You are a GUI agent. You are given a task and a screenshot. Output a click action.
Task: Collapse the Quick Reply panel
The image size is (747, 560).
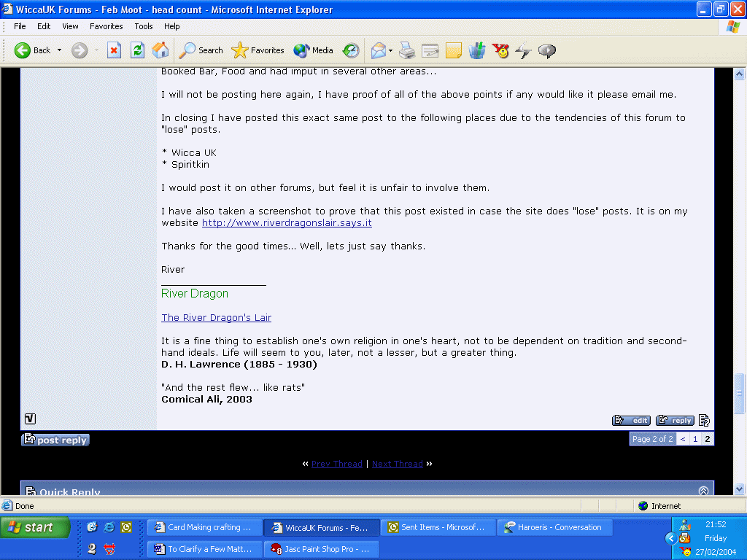click(703, 491)
